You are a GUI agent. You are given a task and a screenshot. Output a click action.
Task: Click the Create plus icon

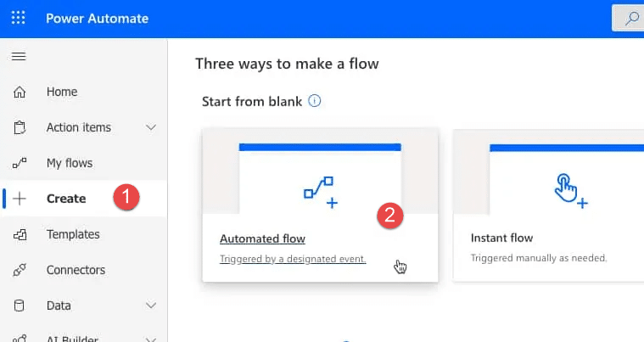20,199
